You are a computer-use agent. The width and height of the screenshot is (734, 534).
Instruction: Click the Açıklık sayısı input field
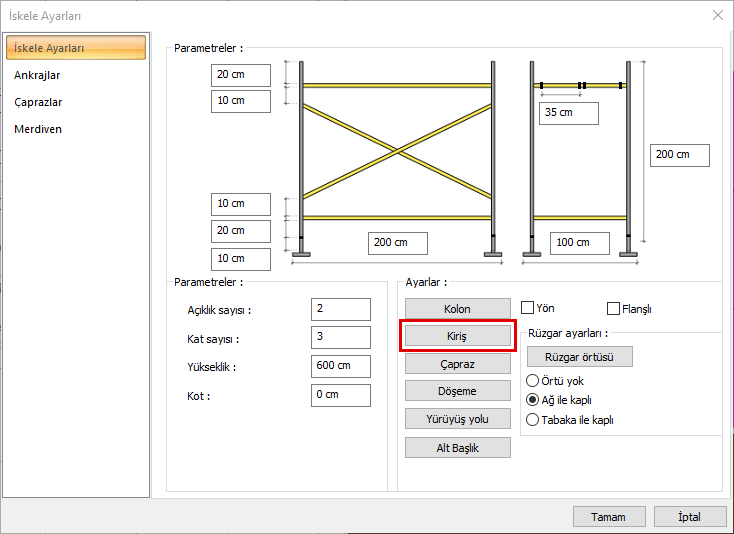pos(341,309)
